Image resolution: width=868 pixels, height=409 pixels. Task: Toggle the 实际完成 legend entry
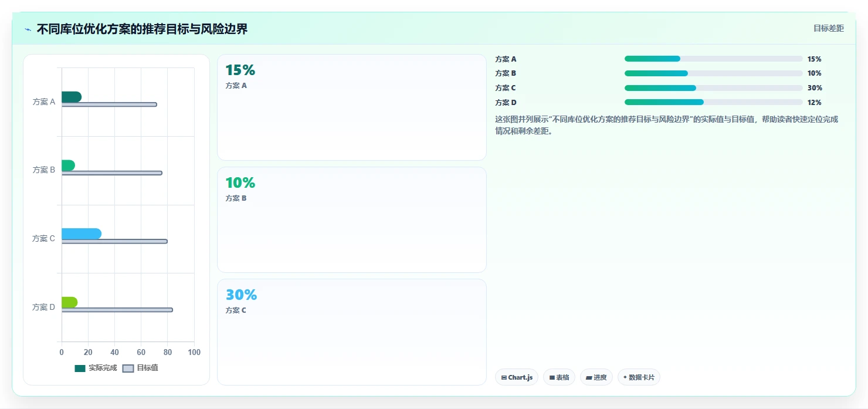[x=96, y=368]
